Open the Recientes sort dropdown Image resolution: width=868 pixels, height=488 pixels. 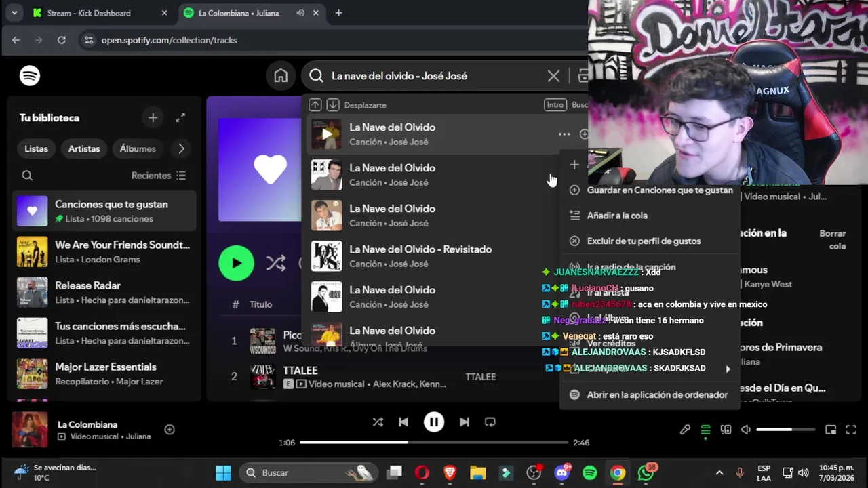point(159,176)
